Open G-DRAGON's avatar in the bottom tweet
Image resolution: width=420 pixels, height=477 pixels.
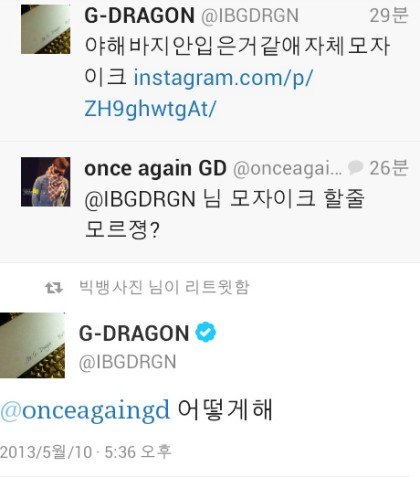32,345
